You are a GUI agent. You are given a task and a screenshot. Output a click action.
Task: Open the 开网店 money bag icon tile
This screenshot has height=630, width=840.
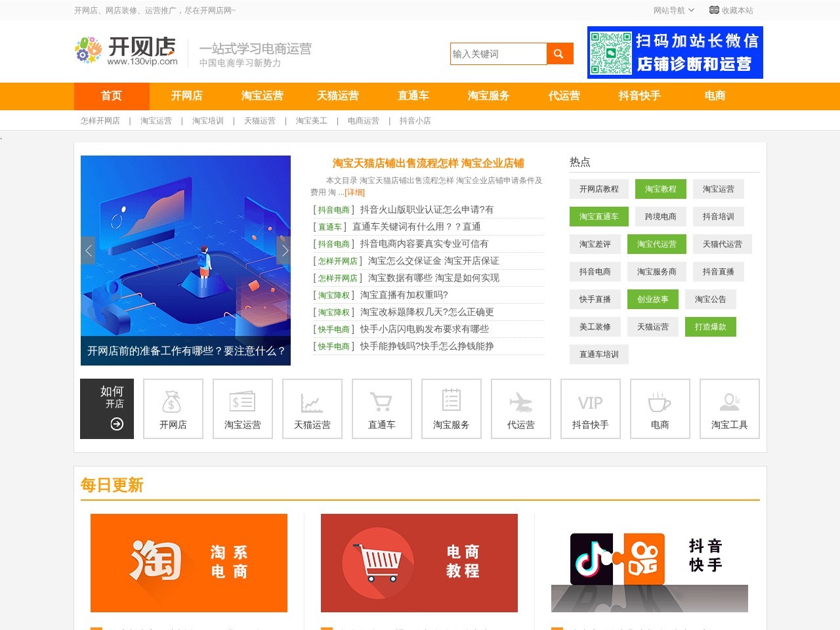pos(173,409)
